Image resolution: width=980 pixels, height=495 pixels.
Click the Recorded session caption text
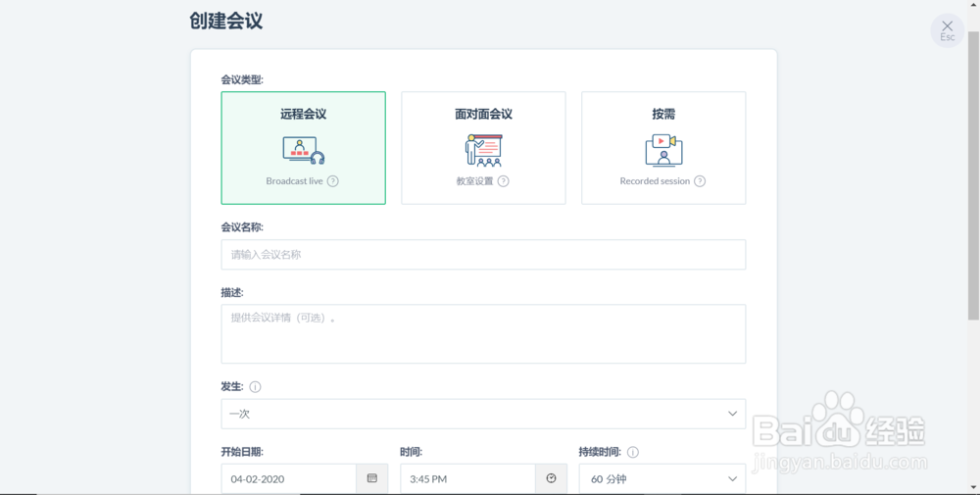[655, 181]
